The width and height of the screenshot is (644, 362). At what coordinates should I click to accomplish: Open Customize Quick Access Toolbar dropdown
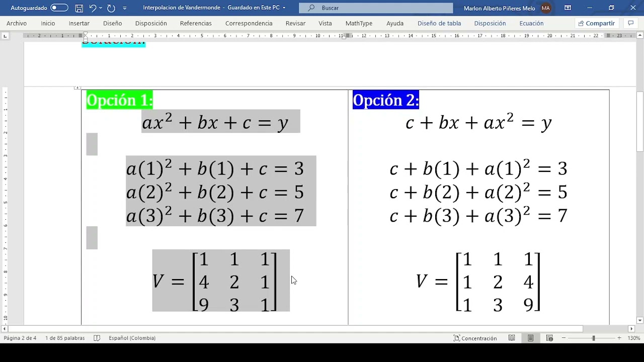[125, 8]
